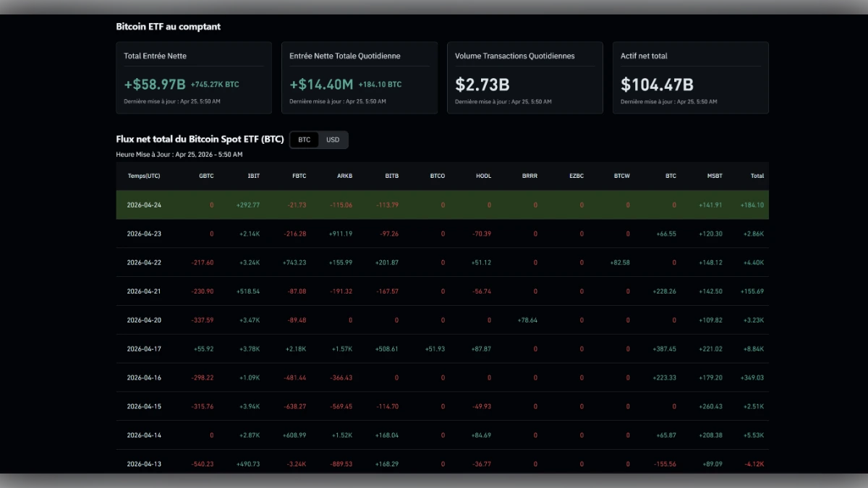Click the Flux net total ETF title

pos(200,139)
